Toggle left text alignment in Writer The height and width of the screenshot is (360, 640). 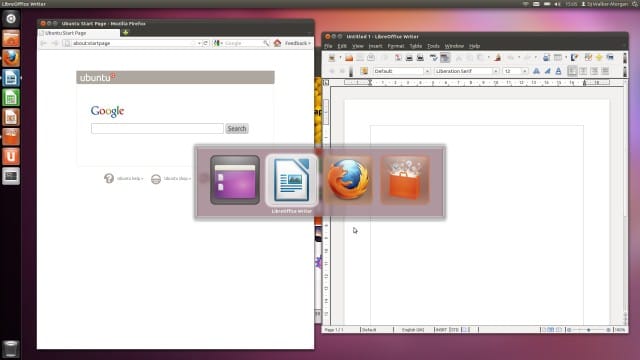572,71
